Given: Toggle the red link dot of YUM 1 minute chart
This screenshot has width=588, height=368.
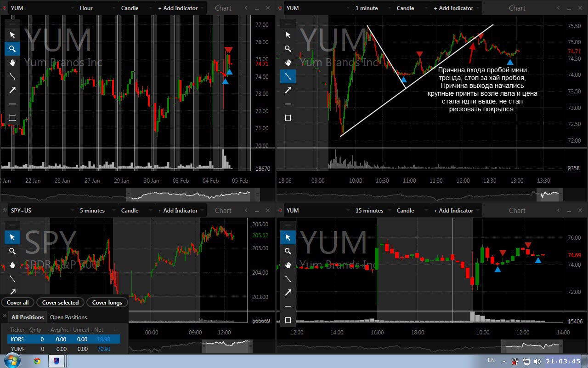Looking at the screenshot, I should [x=280, y=8].
